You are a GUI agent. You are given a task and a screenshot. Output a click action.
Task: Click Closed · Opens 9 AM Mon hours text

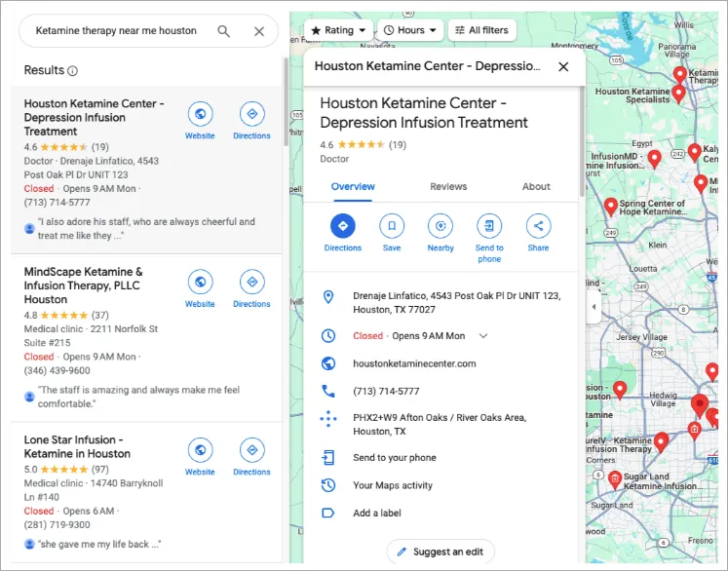[x=409, y=335]
